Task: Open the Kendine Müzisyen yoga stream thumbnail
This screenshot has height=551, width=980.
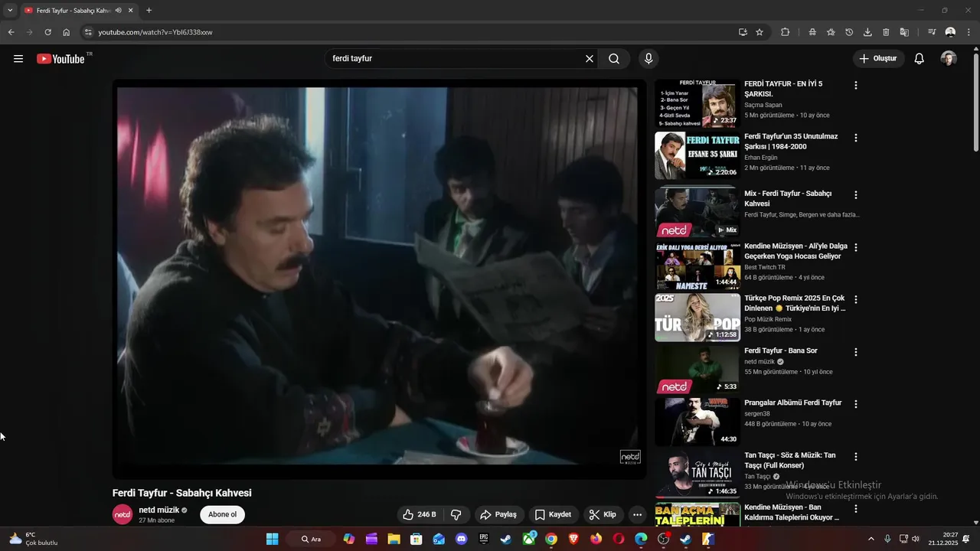Action: point(697,266)
